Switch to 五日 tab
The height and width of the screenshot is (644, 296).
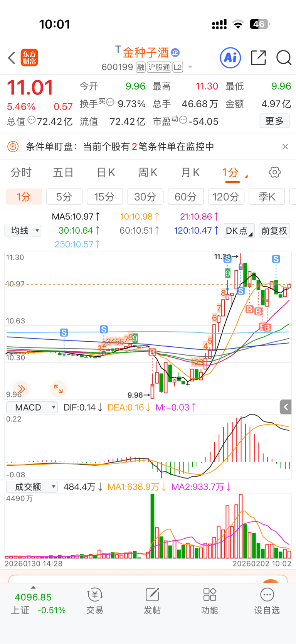pos(63,172)
